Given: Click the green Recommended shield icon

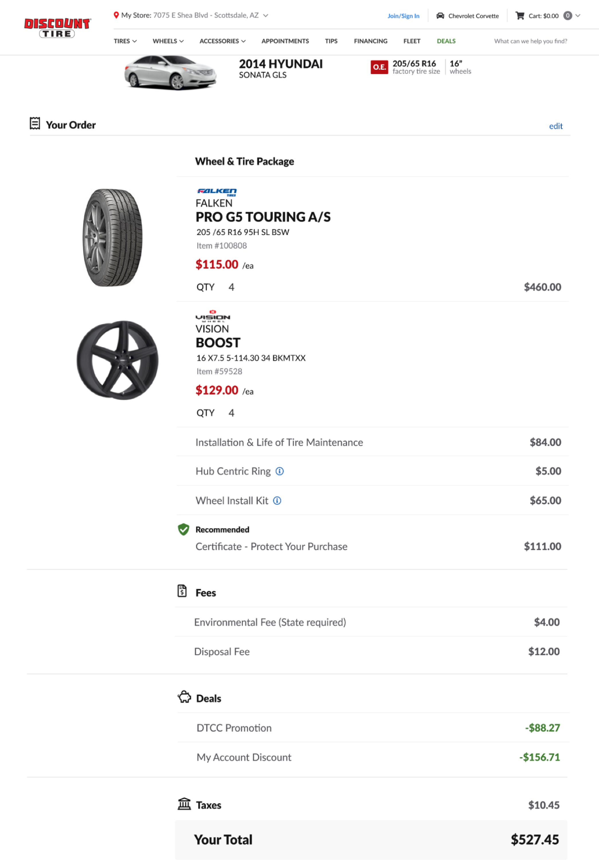Looking at the screenshot, I should click(183, 529).
